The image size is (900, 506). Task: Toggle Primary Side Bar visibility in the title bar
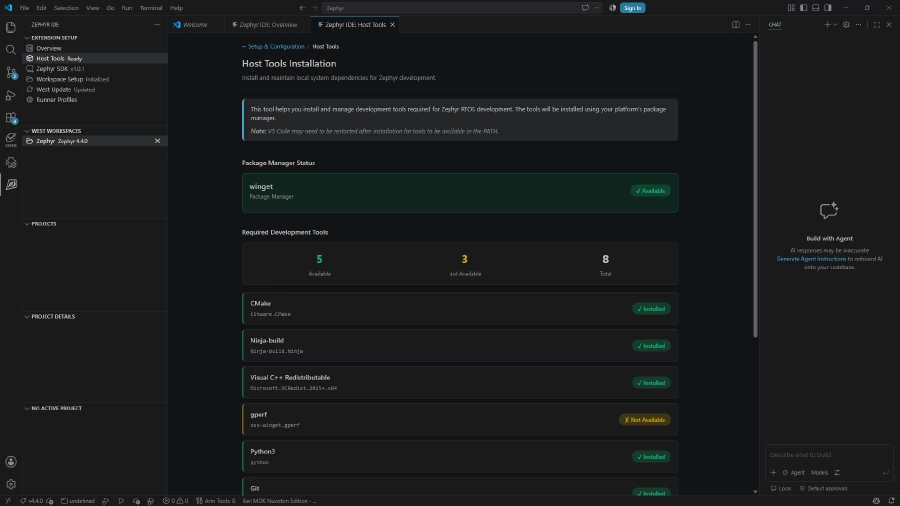(x=803, y=8)
